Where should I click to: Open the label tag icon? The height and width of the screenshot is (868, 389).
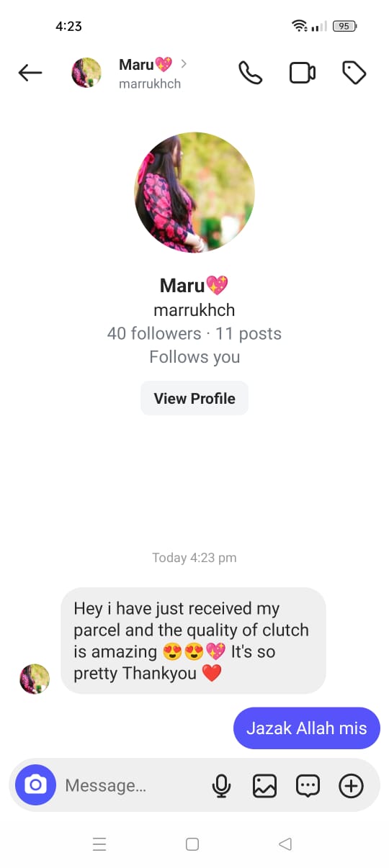tap(354, 73)
